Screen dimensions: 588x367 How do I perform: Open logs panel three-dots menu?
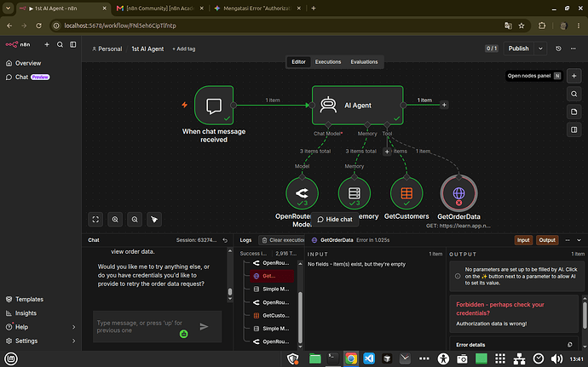(x=568, y=240)
